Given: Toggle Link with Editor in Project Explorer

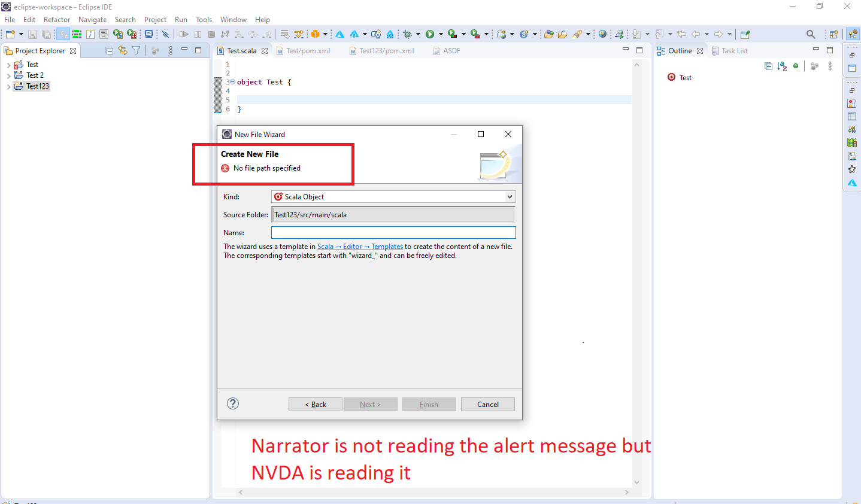Looking at the screenshot, I should click(x=123, y=50).
